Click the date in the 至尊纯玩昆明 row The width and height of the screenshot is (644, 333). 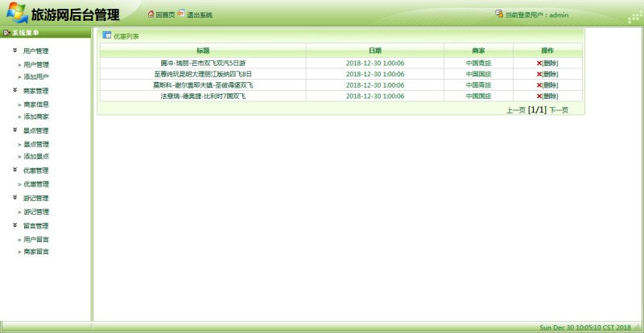[375, 74]
